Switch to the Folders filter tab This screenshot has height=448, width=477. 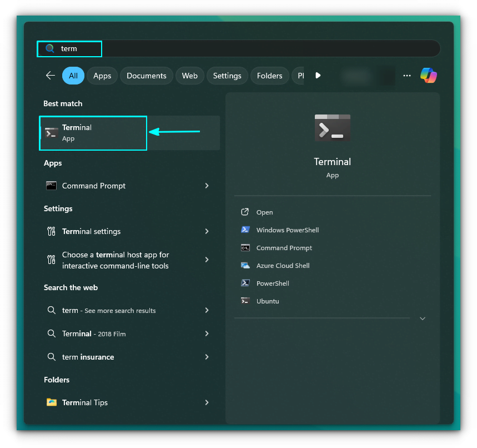coord(269,76)
